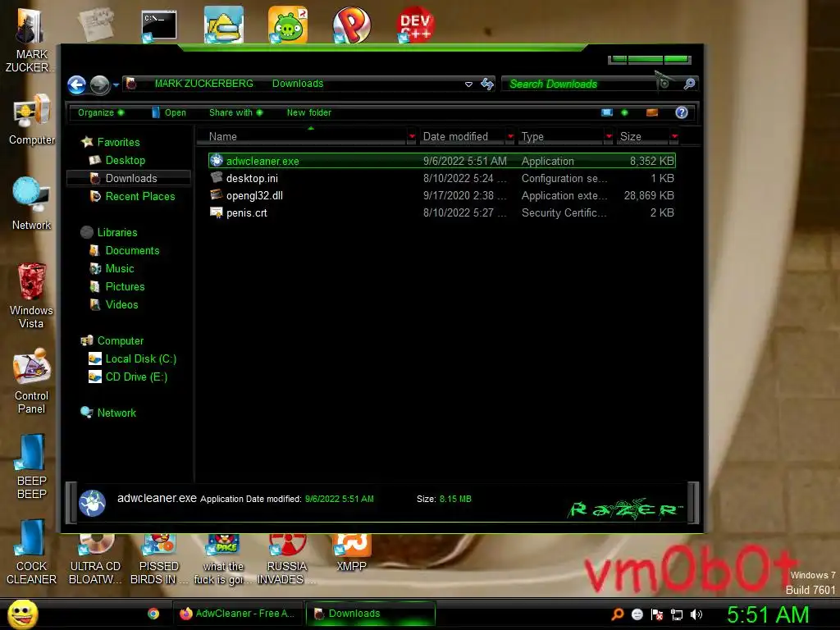The image size is (840, 630).
Task: Open Recent Places in Favorites
Action: 132,196
